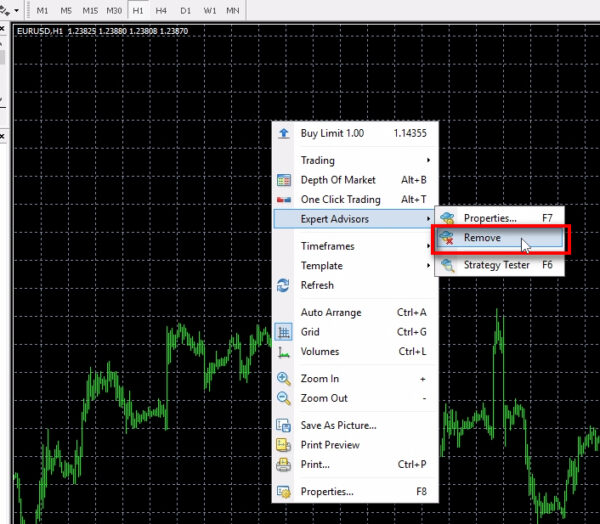Click the Buy Limit arrow icon
This screenshot has height=524, width=600.
tap(284, 133)
